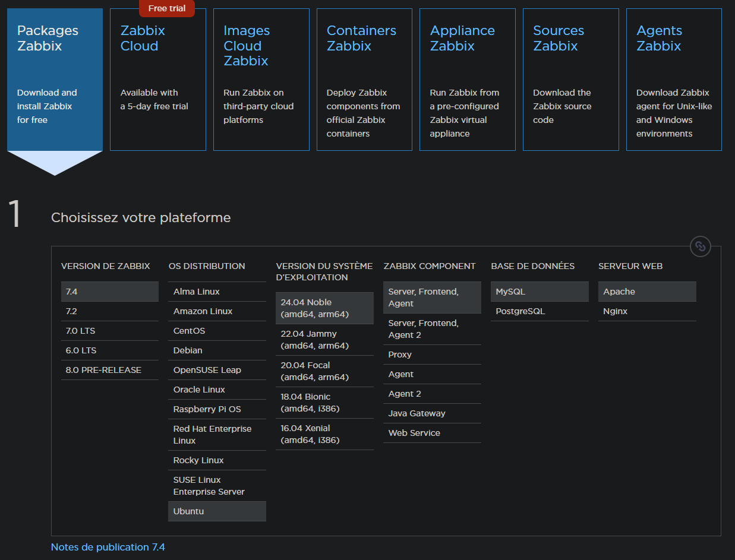This screenshot has width=735, height=560.
Task: Select the Sources Zabbix tab
Action: pyautogui.click(x=570, y=80)
